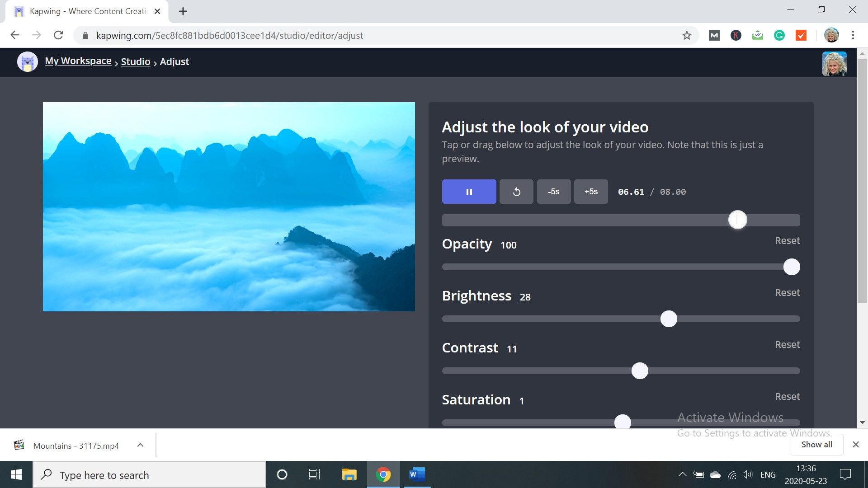Bookmark the page using the star icon

[688, 35]
